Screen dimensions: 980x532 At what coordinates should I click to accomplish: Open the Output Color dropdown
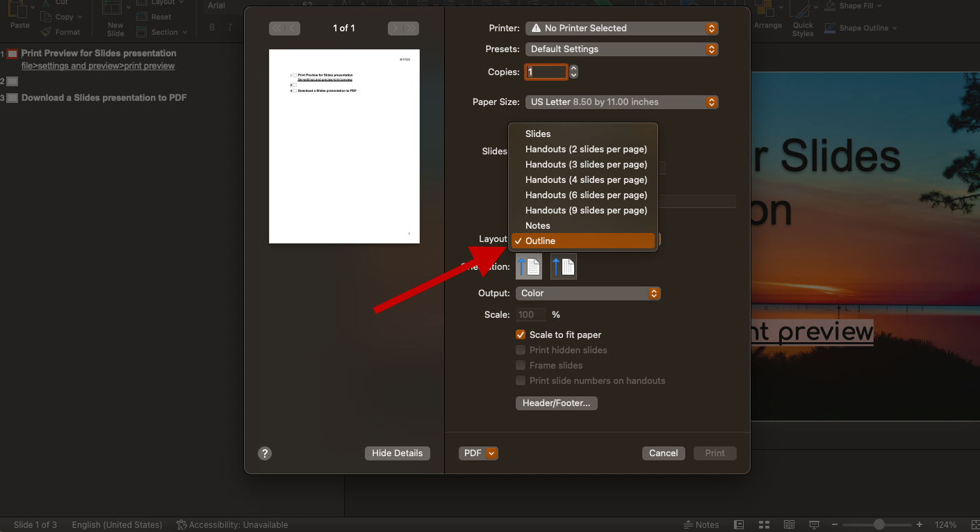[588, 293]
